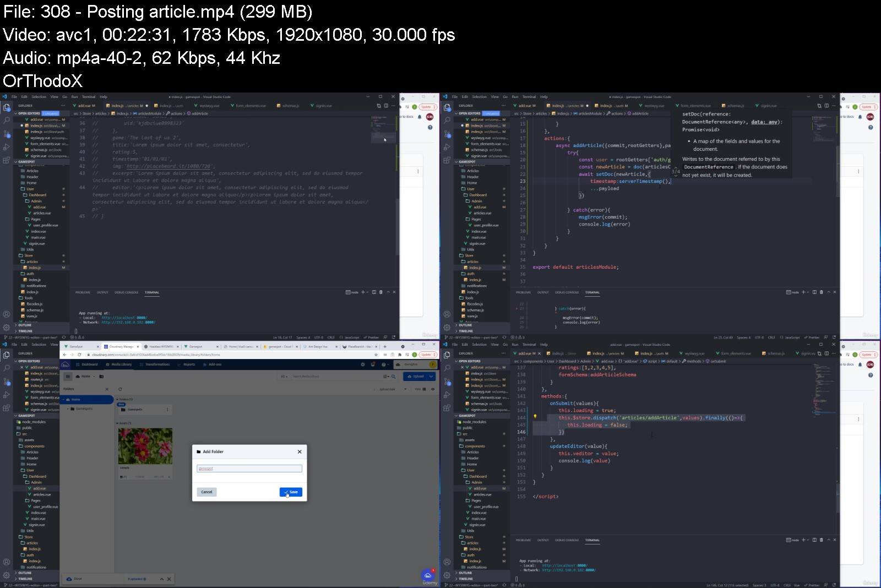Select flower 'sample' thumbnail in Cloudinary

(145, 446)
